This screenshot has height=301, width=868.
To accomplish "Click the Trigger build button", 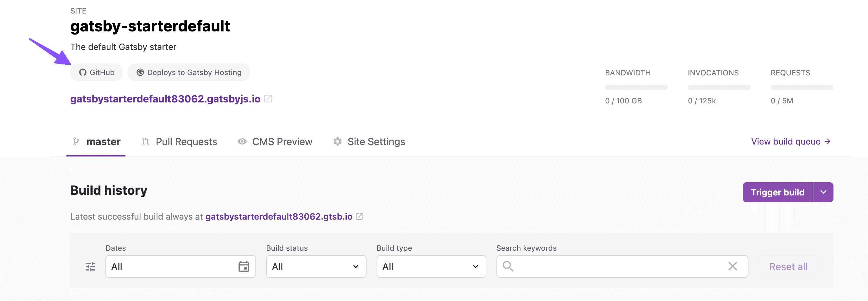I will coord(778,192).
